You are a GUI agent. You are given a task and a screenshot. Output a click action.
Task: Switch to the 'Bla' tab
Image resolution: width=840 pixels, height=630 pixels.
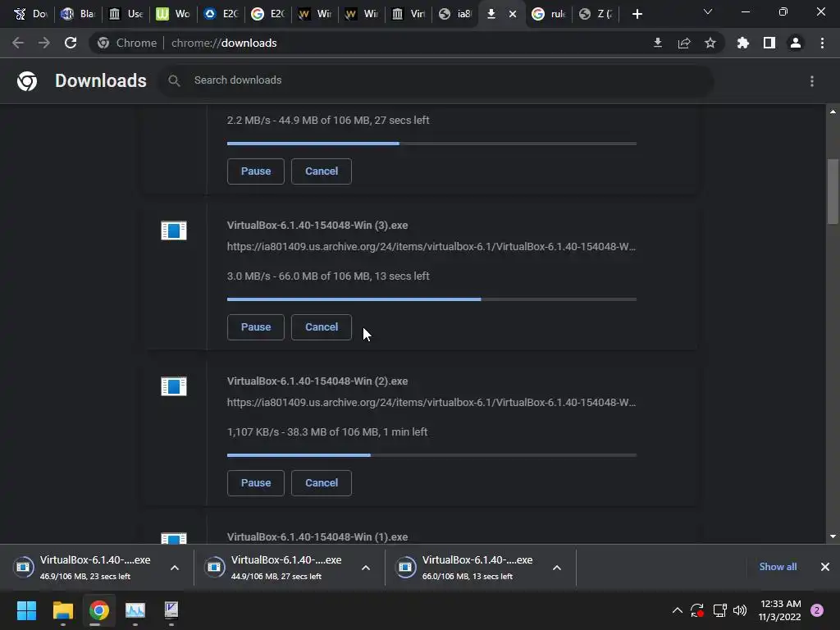point(77,14)
